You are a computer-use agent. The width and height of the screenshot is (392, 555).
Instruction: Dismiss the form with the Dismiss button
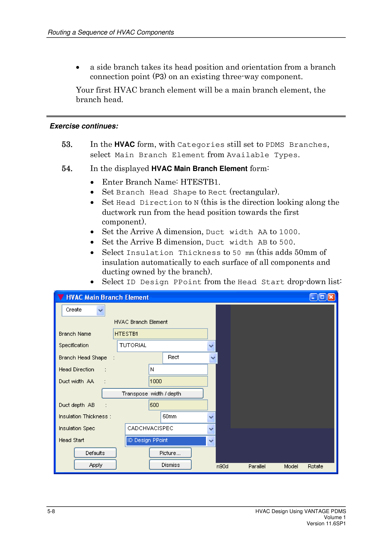(x=170, y=465)
